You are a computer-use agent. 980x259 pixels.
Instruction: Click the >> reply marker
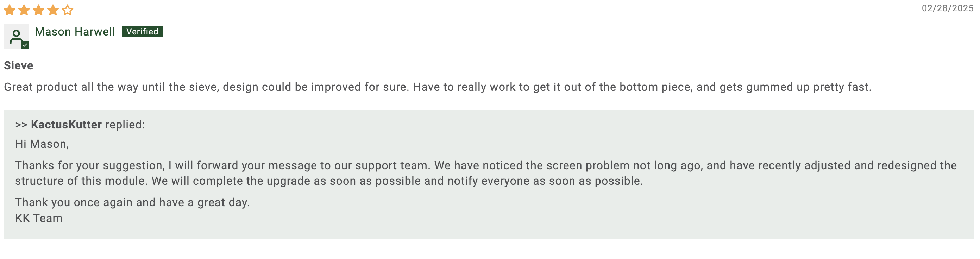click(21, 125)
